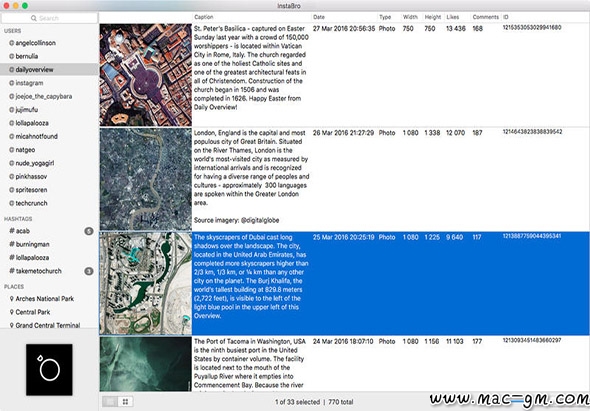Screen dimensions: 590x411
Task: Click the unread badge next to takemetochurch
Action: [x=89, y=271]
